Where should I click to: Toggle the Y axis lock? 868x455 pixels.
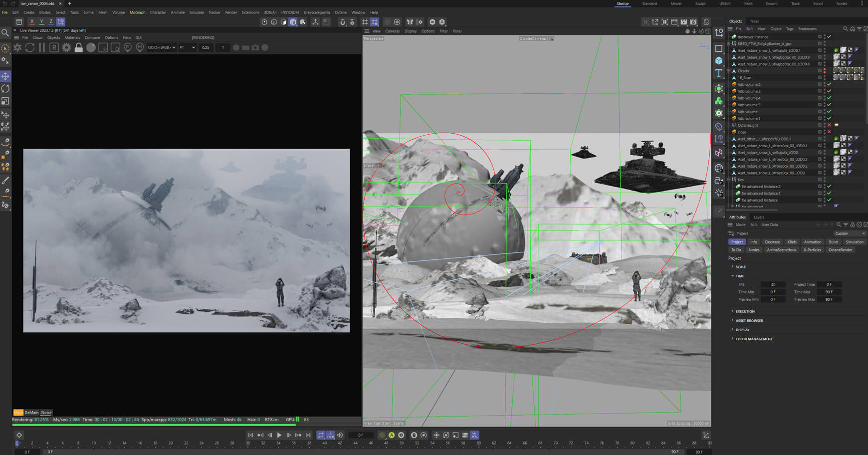(41, 22)
